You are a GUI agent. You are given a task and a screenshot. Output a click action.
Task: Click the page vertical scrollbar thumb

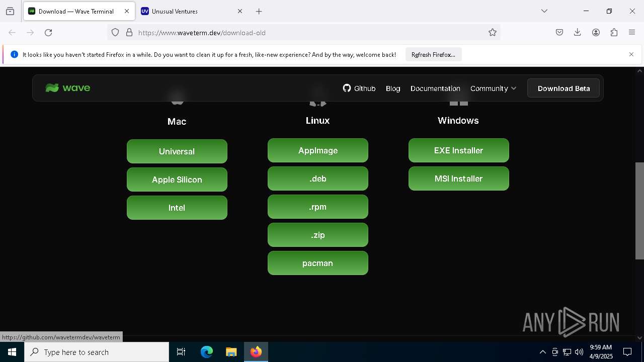point(639,211)
